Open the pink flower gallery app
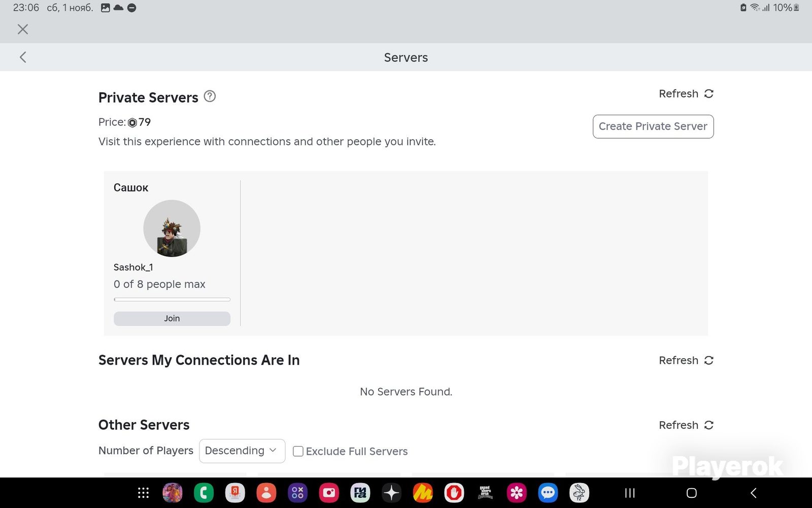The width and height of the screenshot is (812, 508). (517, 493)
